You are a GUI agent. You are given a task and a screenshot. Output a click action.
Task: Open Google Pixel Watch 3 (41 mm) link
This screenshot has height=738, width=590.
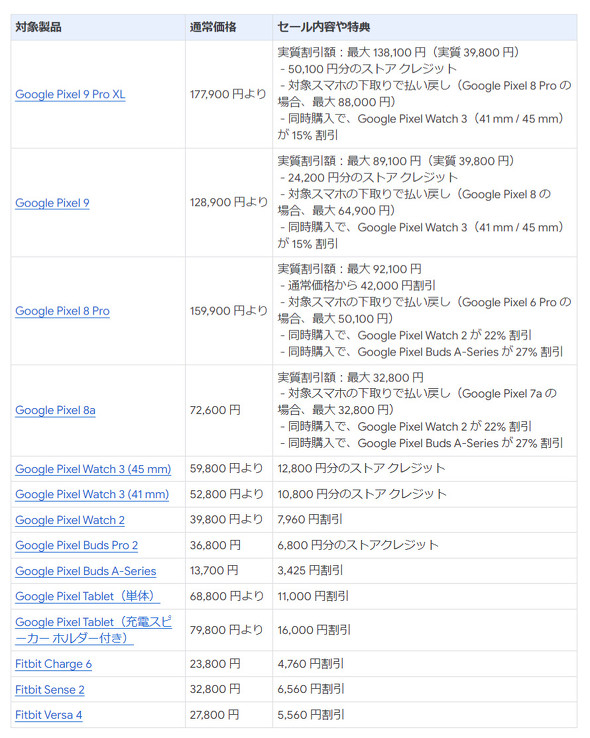pos(92,495)
